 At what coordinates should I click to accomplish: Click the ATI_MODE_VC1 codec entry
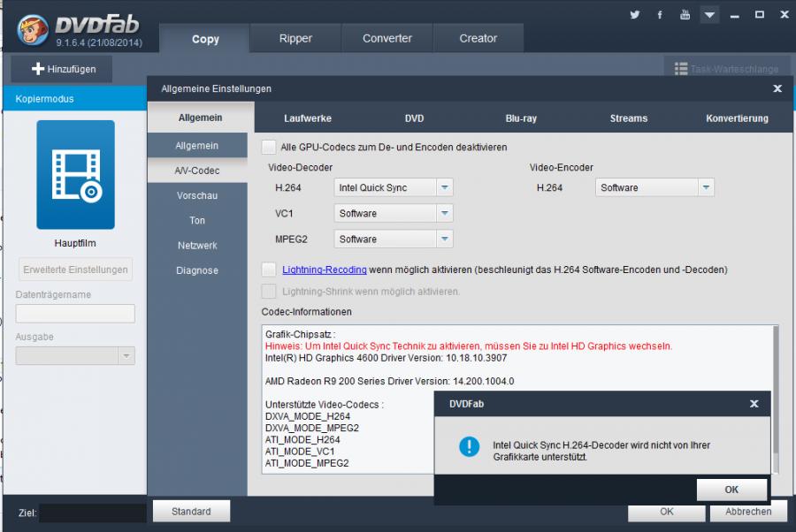(300, 452)
